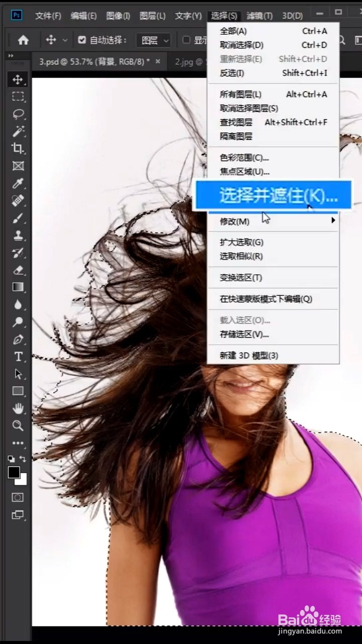
Task: Open the 滤镜(T) menu
Action: click(259, 16)
